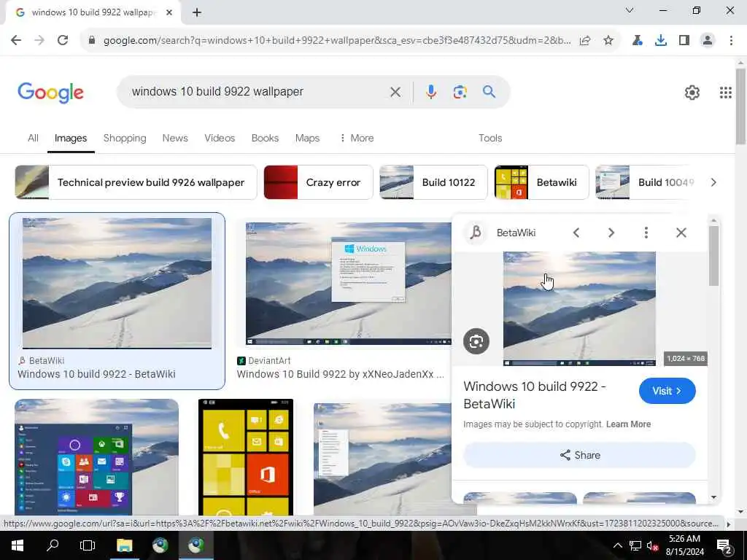This screenshot has height=560, width=747.
Task: Open Chrome downloads icon
Action: [x=660, y=41]
